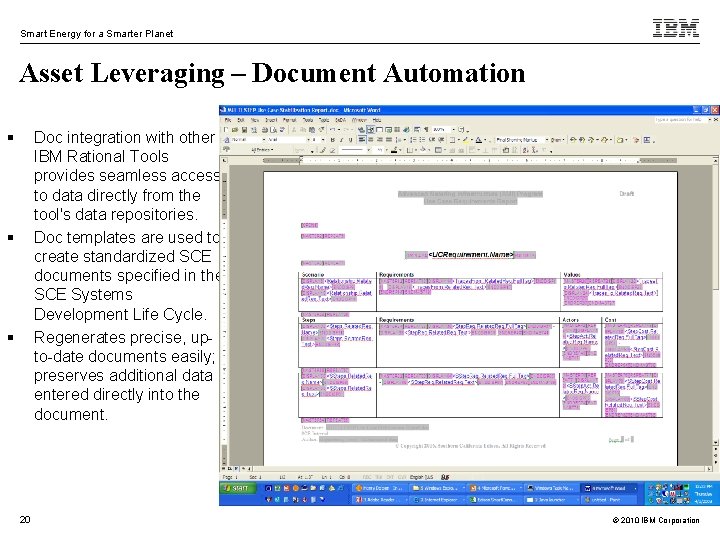
Task: Open the Insert menu in Word
Action: (x=271, y=120)
